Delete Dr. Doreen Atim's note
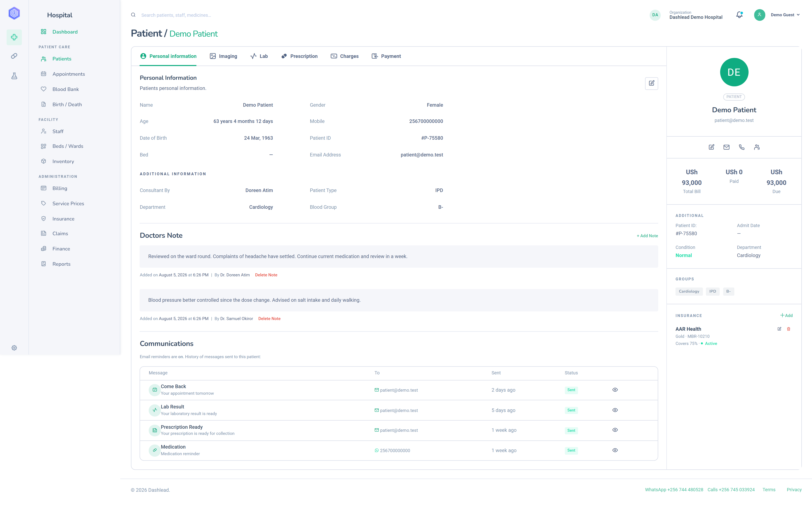Viewport: 812px width, 508px height. click(x=266, y=275)
